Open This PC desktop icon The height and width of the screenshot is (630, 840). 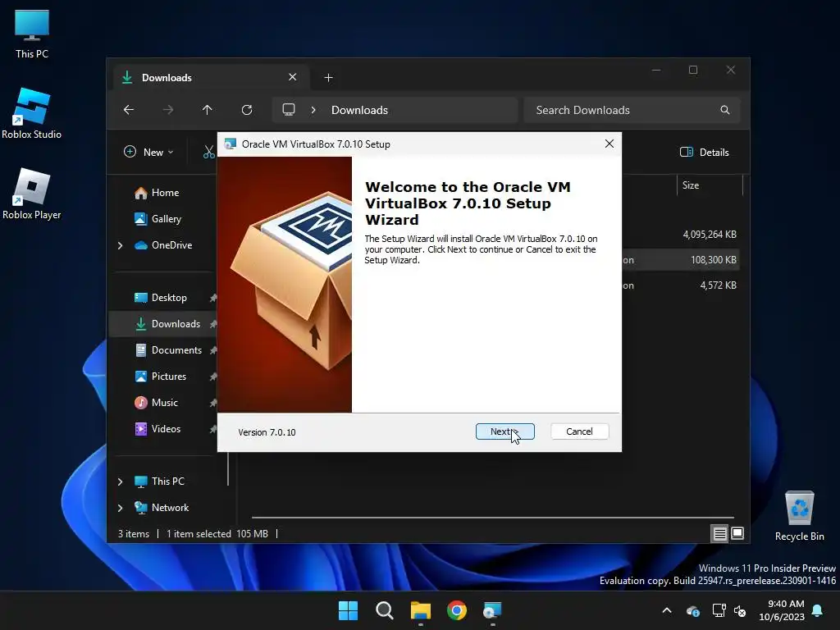click(x=32, y=34)
